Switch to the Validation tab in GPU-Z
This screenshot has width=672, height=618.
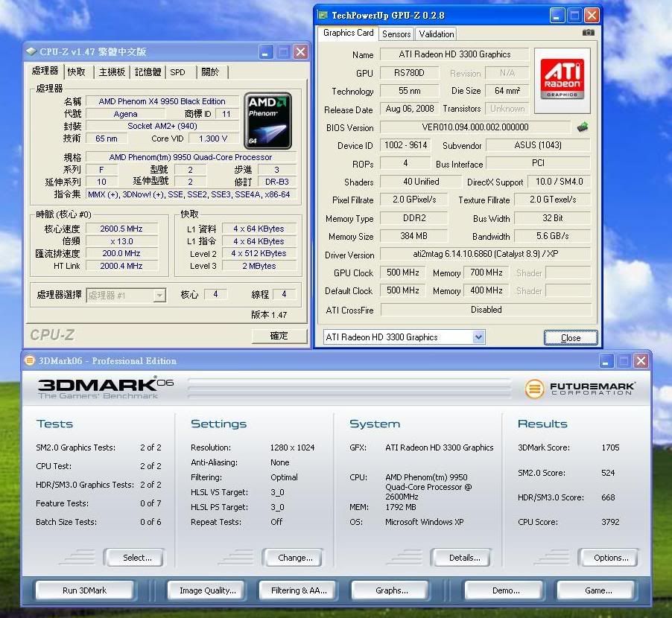coord(437,34)
